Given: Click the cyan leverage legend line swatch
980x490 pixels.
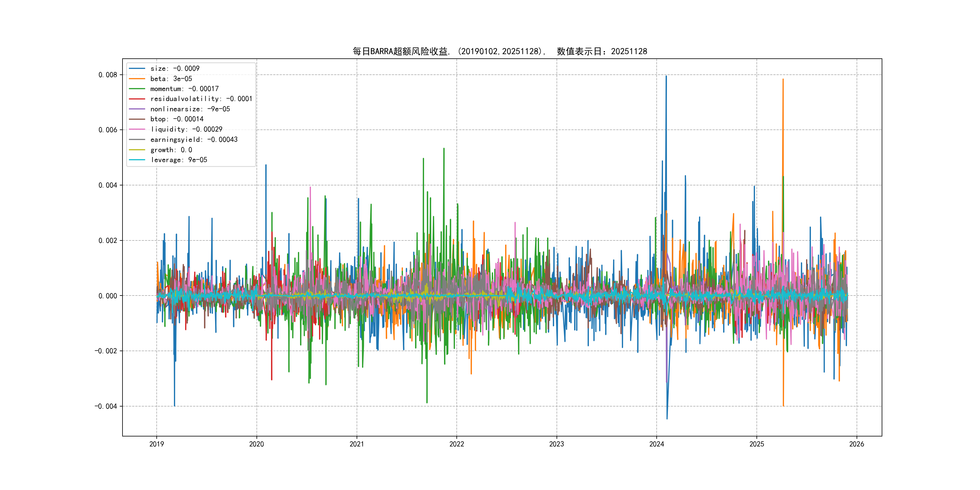Looking at the screenshot, I should point(137,160).
